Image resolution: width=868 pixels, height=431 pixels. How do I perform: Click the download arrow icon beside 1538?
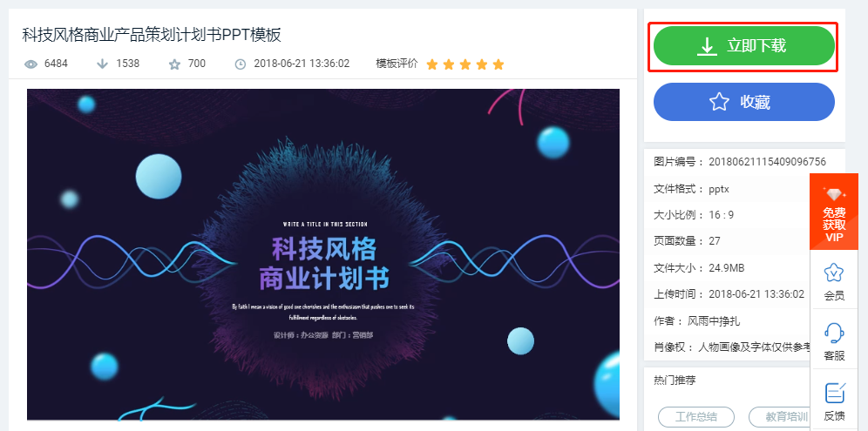pyautogui.click(x=103, y=64)
